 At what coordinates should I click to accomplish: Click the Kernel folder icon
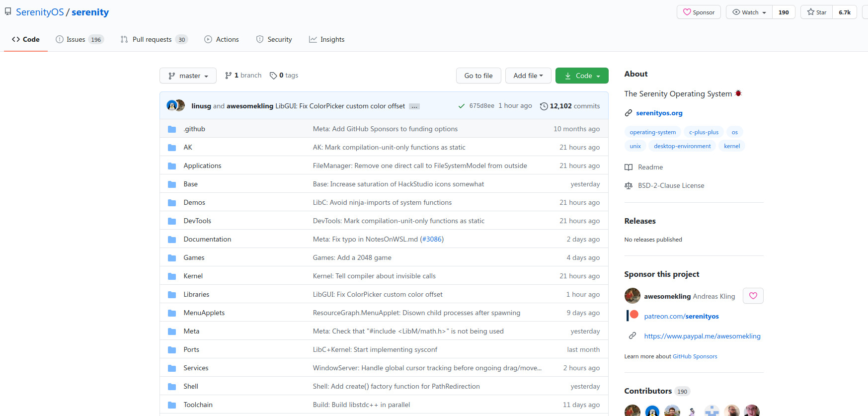point(172,276)
